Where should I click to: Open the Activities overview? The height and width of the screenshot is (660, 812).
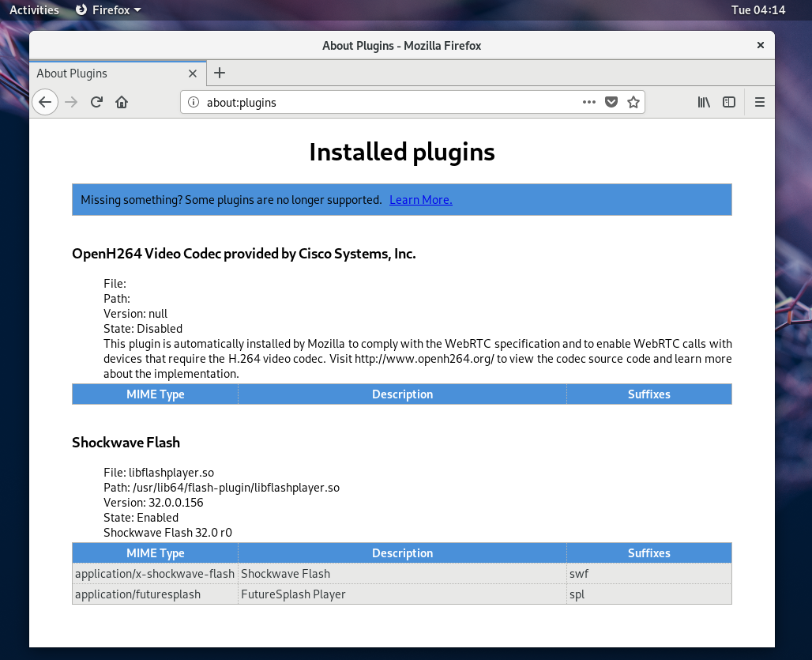click(34, 10)
